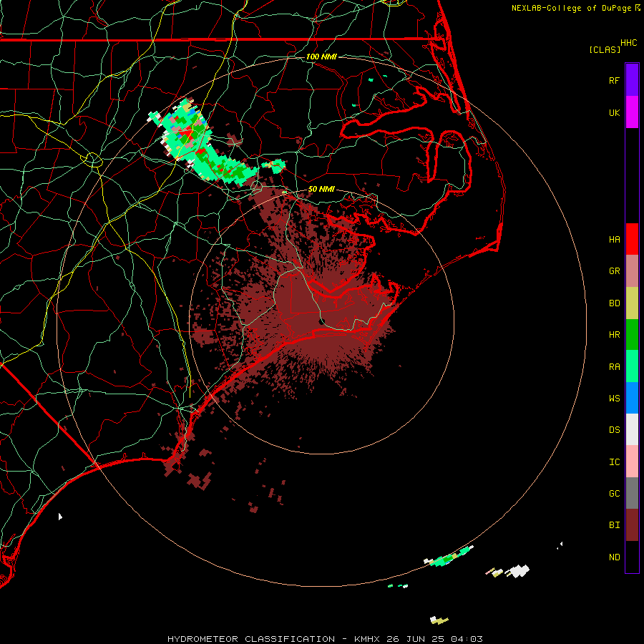Click the GC gray legend swatch
The image size is (644, 644).
pyautogui.click(x=632, y=493)
